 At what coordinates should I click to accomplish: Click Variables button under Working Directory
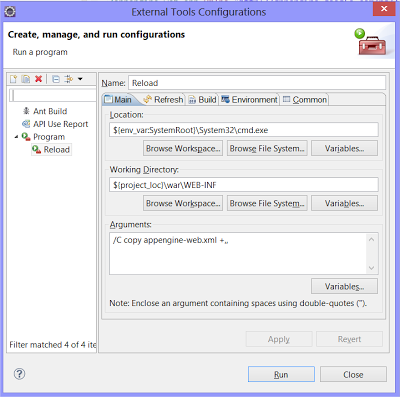pos(344,203)
